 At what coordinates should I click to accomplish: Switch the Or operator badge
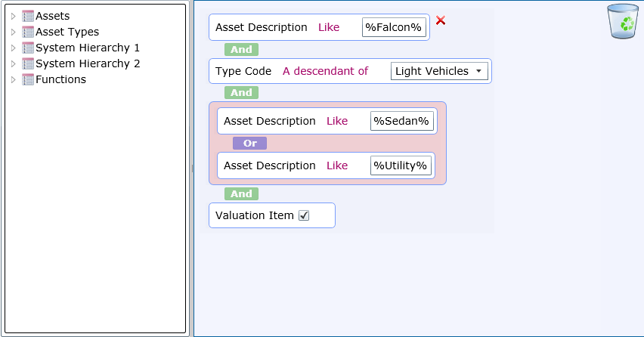click(x=249, y=144)
